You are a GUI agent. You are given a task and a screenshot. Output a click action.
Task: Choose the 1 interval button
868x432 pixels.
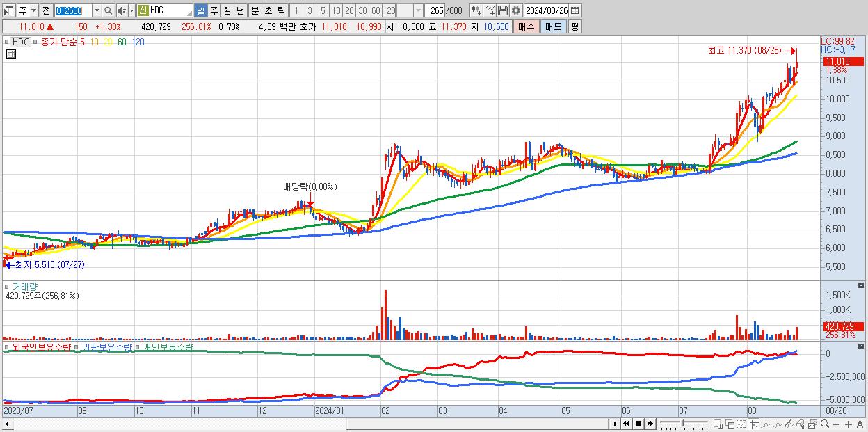[x=296, y=10]
